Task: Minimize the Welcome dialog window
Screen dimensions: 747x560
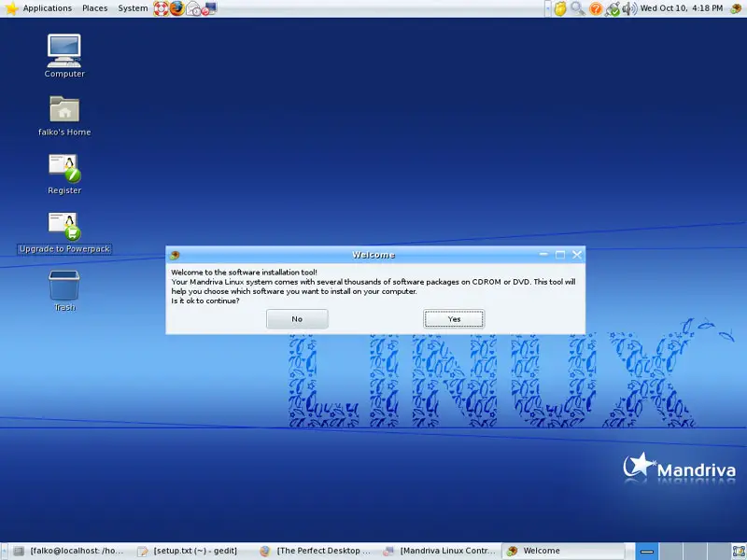Action: pos(543,255)
